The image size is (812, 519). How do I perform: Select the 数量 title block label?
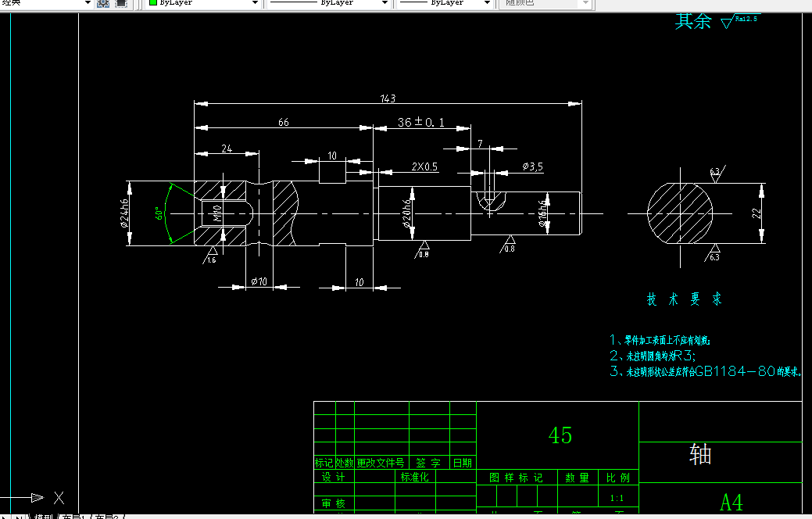click(577, 478)
